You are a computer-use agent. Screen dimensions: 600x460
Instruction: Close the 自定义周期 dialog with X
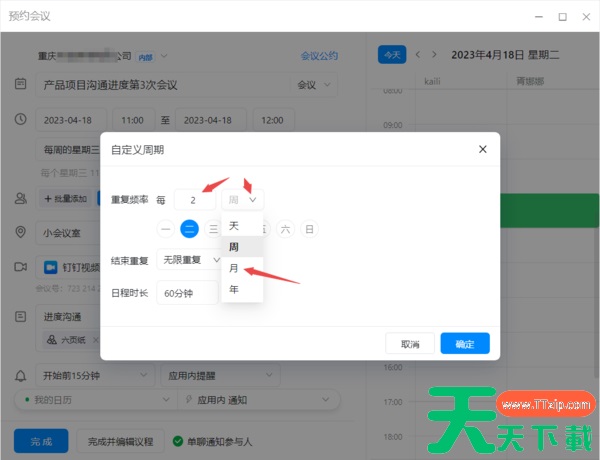[483, 149]
